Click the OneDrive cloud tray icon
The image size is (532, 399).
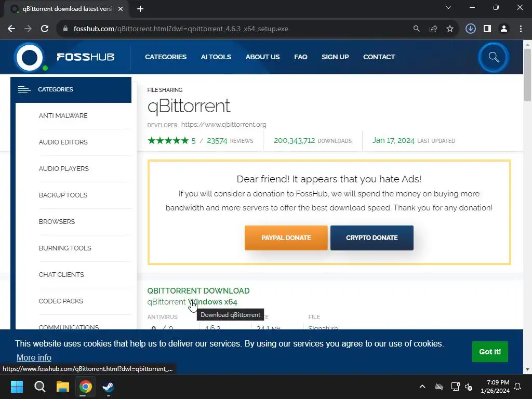[x=439, y=387]
